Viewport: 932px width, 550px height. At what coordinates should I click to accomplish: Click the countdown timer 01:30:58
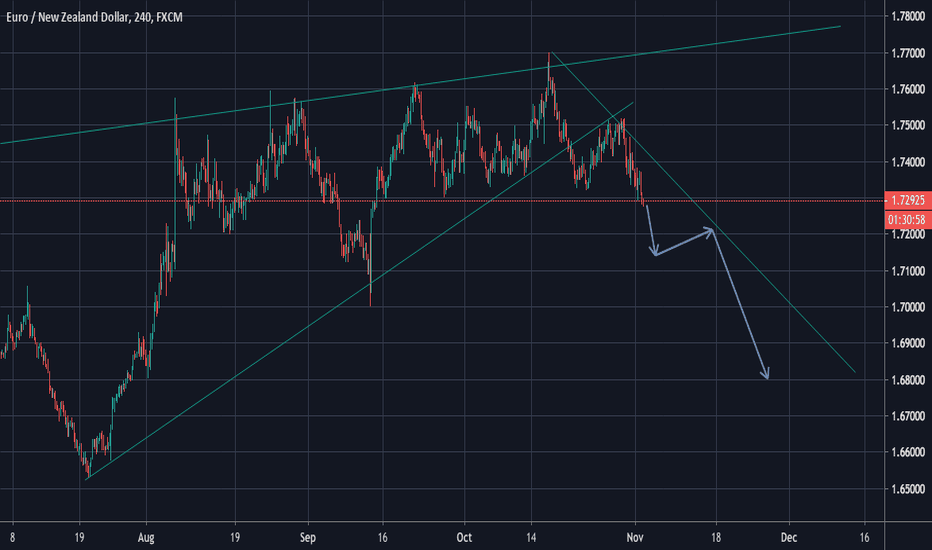pos(908,220)
